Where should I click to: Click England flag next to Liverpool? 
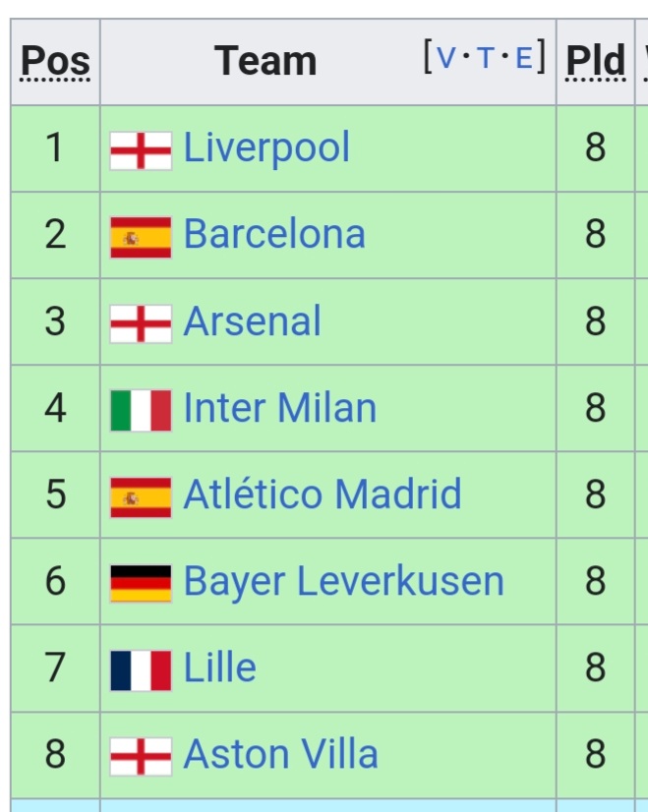[141, 150]
